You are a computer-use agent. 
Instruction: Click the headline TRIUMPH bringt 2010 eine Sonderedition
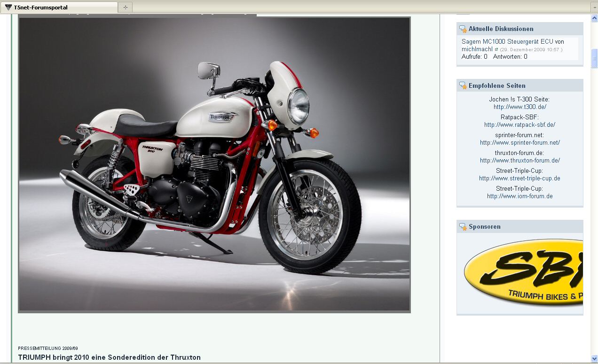(109, 357)
